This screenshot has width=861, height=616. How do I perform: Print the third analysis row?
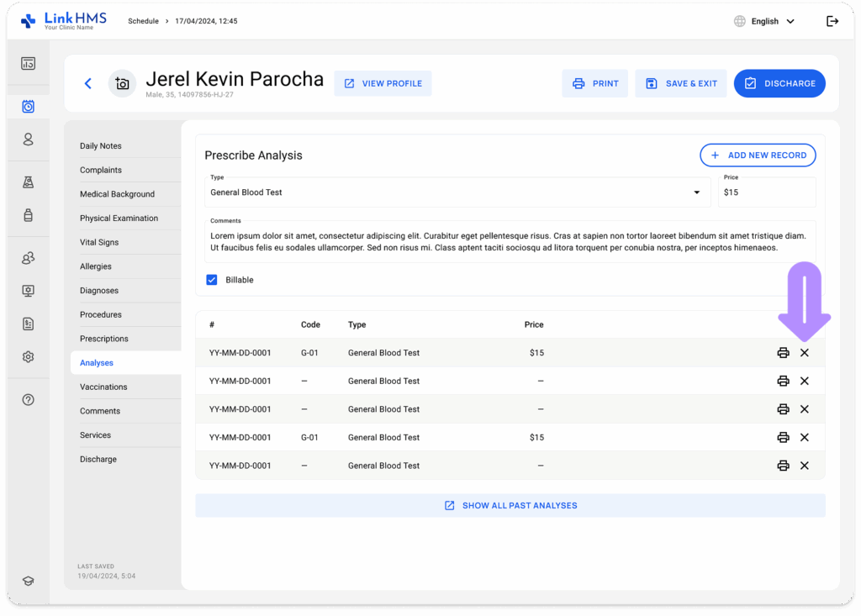[x=783, y=409]
